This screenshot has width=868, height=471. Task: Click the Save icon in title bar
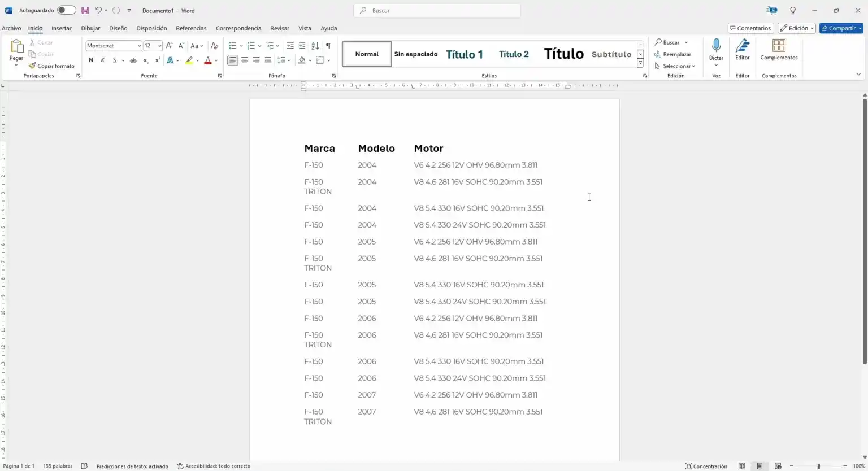point(85,10)
